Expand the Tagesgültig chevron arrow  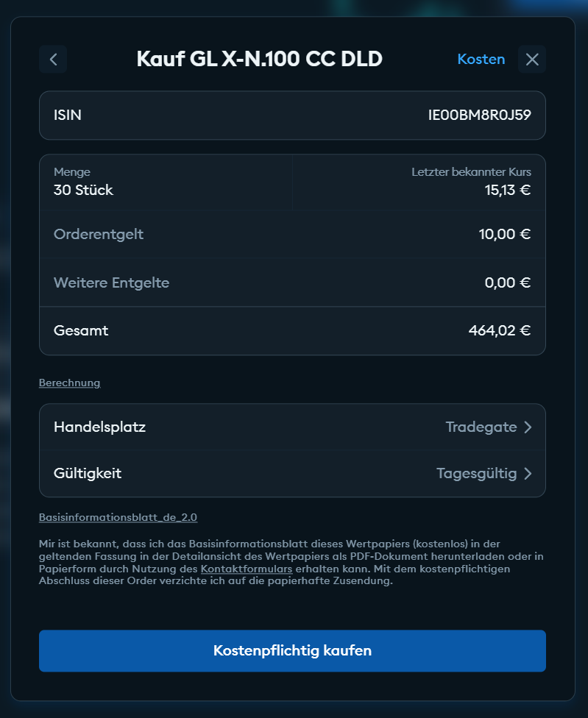528,474
